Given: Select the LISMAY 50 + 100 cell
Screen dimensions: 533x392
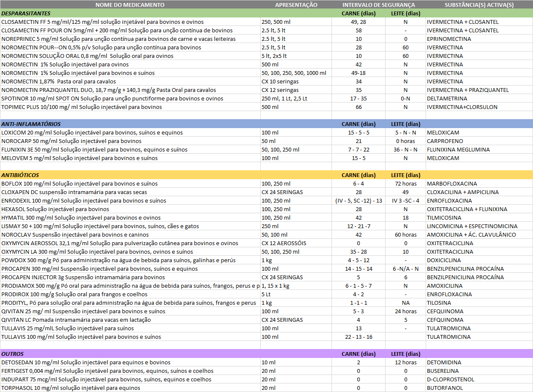Looking at the screenshot, I should pos(130,226).
